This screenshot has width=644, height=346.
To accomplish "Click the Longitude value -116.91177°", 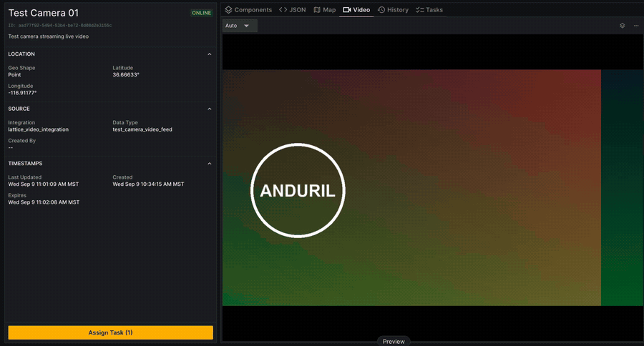I will (23, 93).
